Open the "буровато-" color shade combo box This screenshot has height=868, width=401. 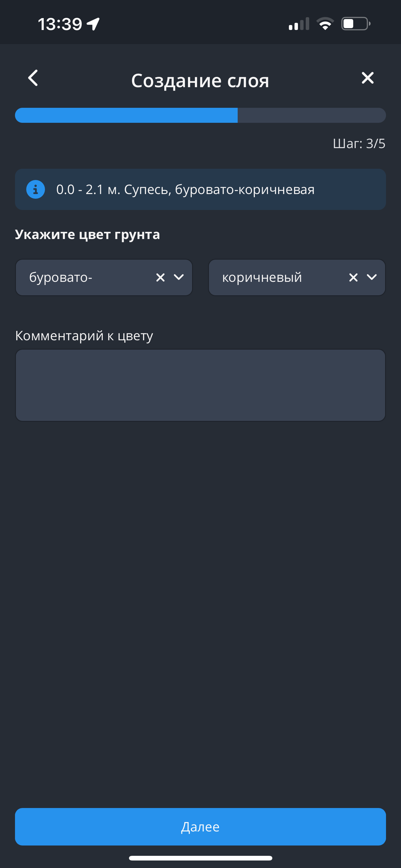87,277
